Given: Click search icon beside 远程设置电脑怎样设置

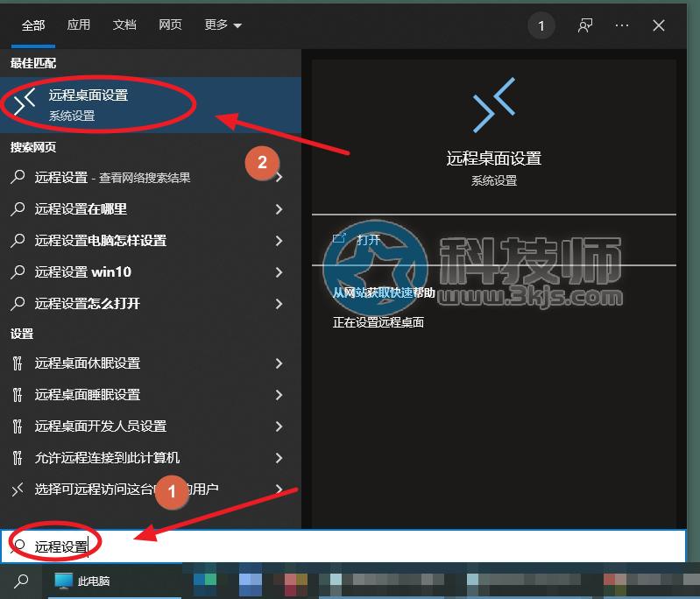Looking at the screenshot, I should tap(18, 240).
